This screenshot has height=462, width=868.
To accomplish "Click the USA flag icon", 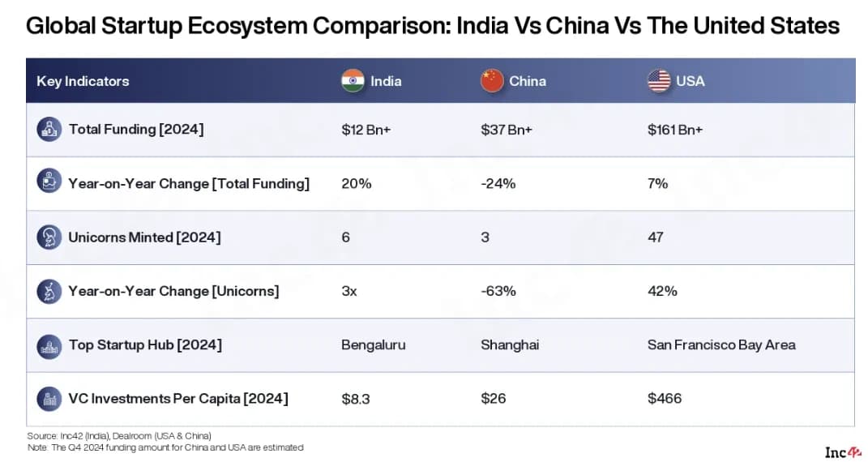I will click(659, 81).
